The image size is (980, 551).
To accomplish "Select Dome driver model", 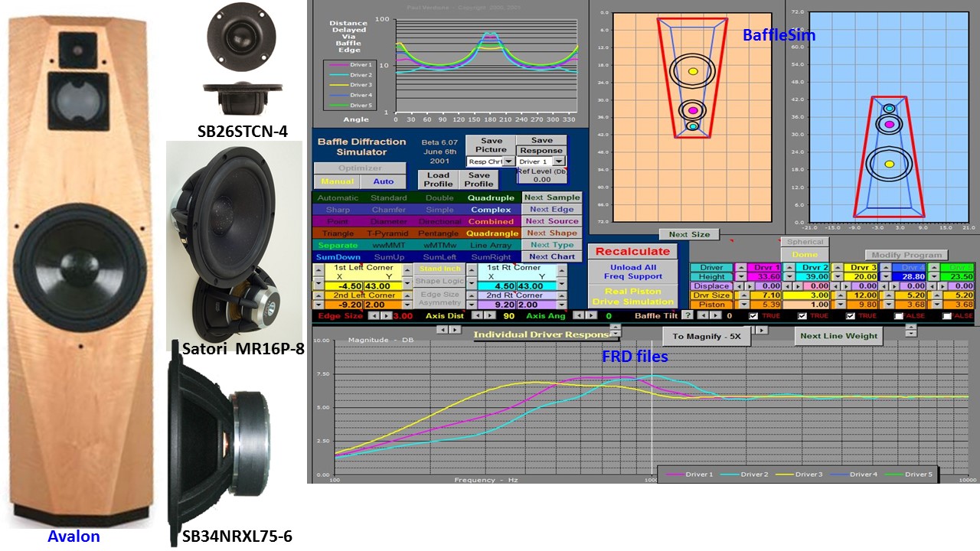I will click(805, 254).
